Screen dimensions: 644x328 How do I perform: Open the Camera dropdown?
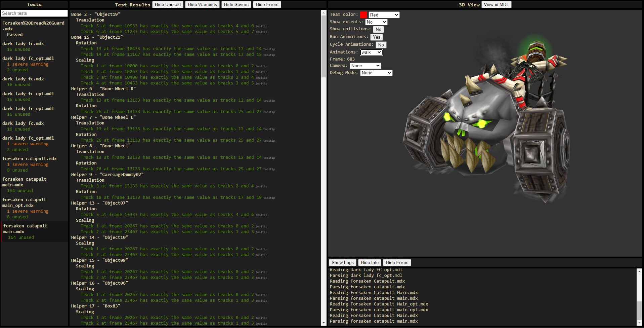[x=365, y=66]
